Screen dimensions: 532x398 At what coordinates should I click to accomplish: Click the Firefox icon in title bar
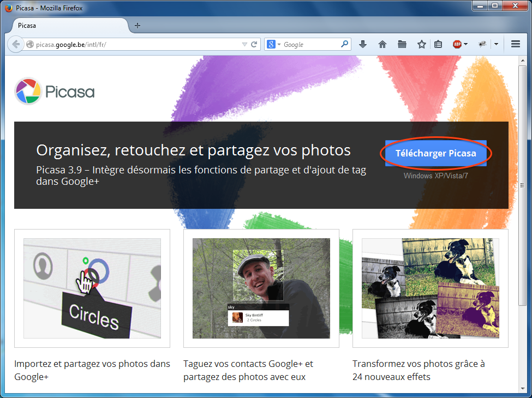click(9, 8)
